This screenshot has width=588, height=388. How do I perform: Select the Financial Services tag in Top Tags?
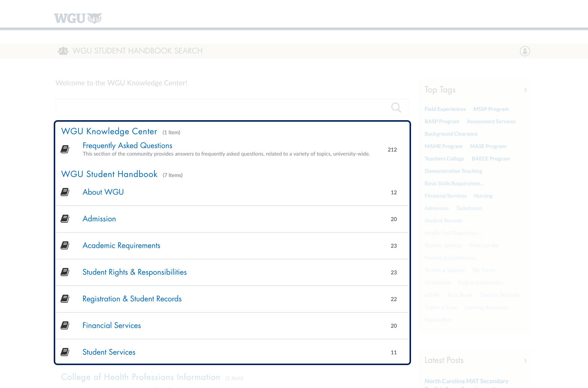point(446,196)
